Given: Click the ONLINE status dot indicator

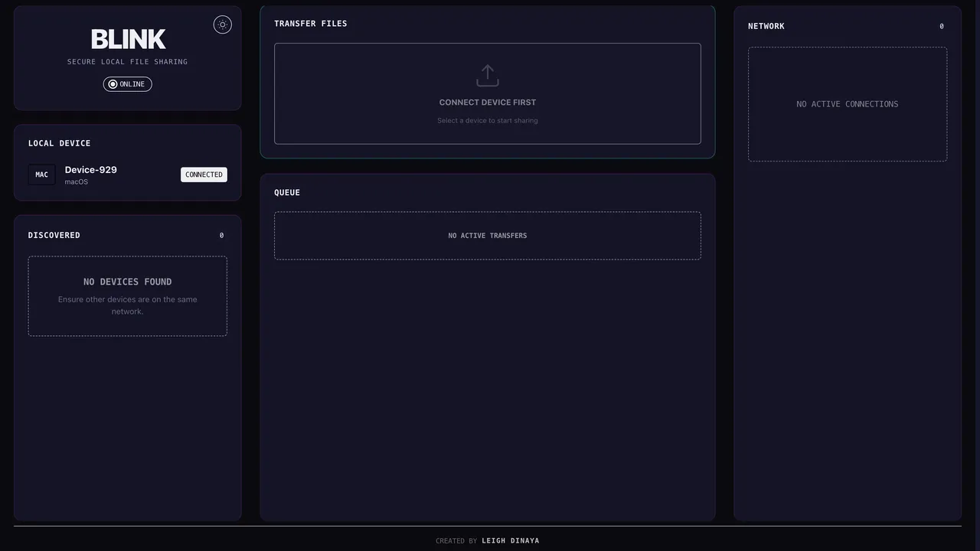Looking at the screenshot, I should [113, 84].
